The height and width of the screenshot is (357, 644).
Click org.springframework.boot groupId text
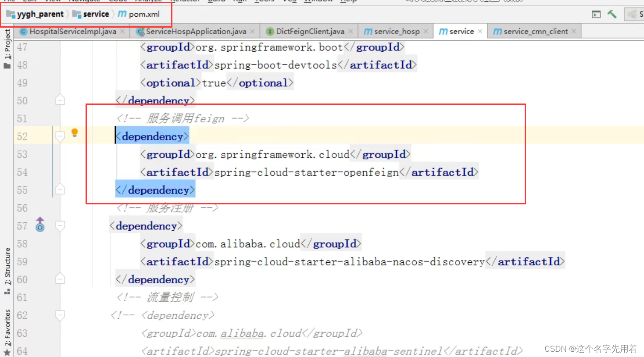tap(269, 47)
